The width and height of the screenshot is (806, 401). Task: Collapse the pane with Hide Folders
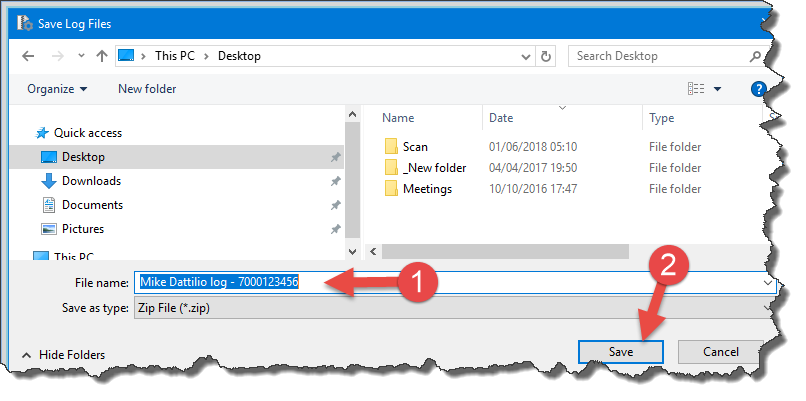(63, 355)
